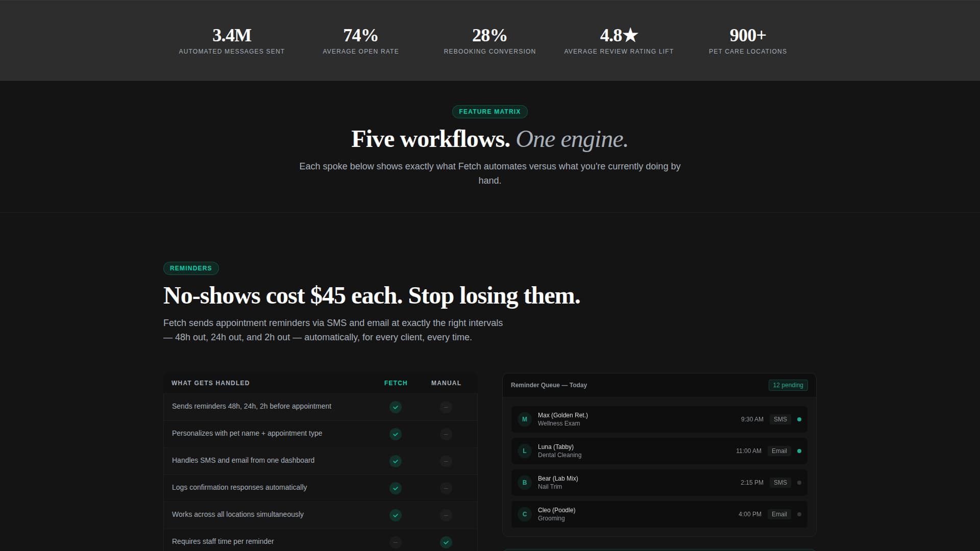
Task: Click Fetch checkmark for 'Logs confirmation responses' row
Action: pos(396,488)
